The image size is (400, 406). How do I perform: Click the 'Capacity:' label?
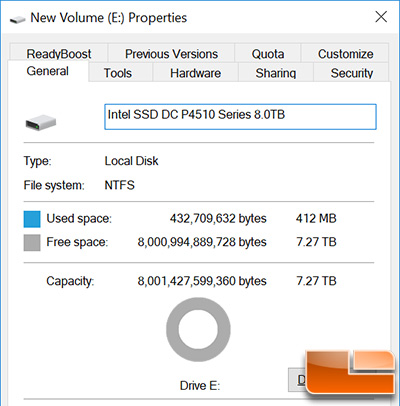pyautogui.click(x=70, y=281)
